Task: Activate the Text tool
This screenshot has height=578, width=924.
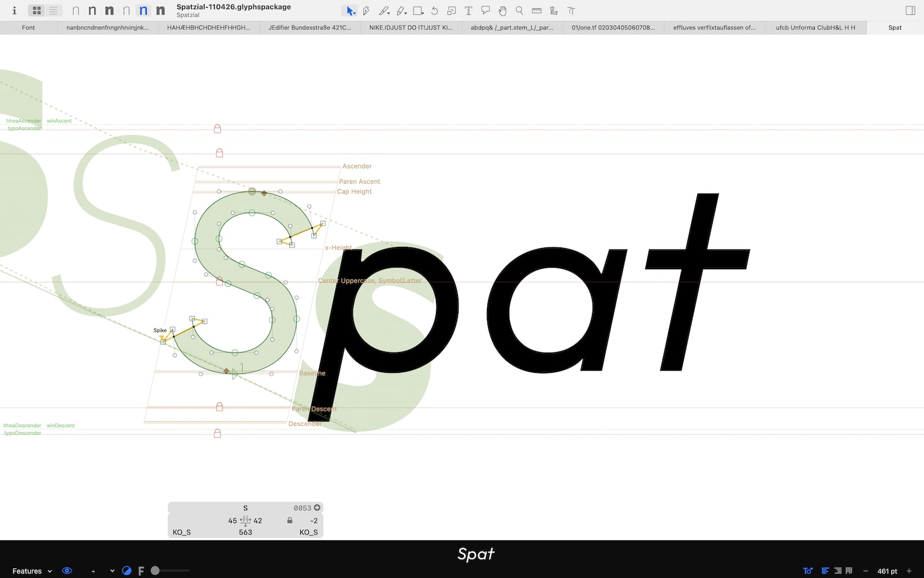Action: tap(468, 10)
